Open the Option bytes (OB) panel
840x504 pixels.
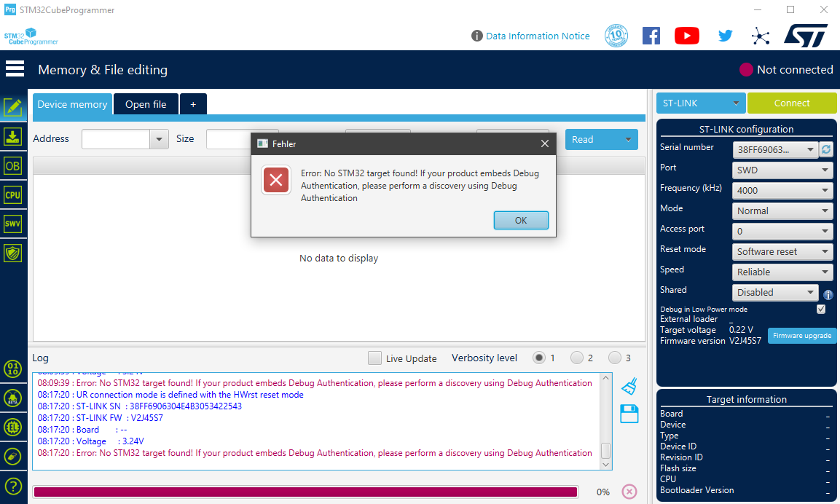(x=13, y=165)
